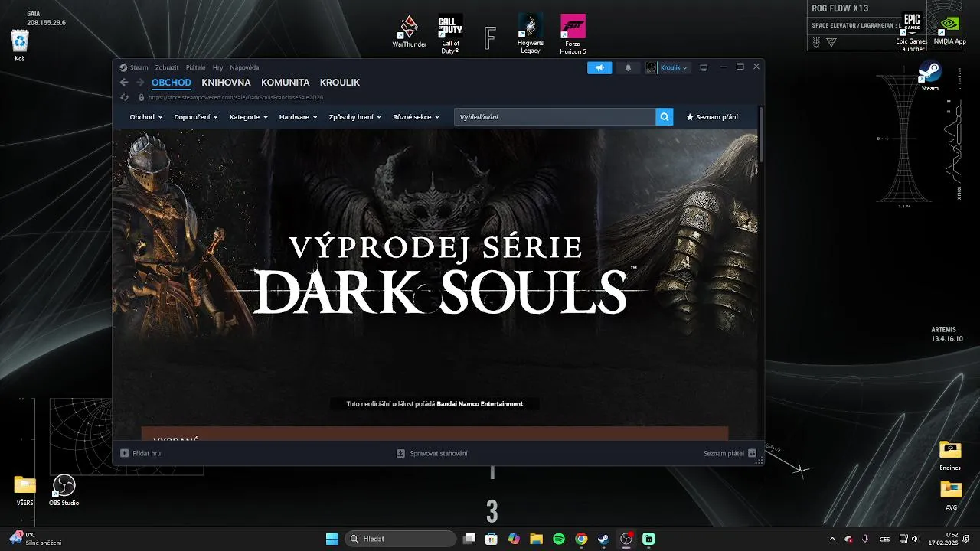The height and width of the screenshot is (551, 980).
Task: Click the F desktop shortcut icon
Action: click(x=490, y=37)
